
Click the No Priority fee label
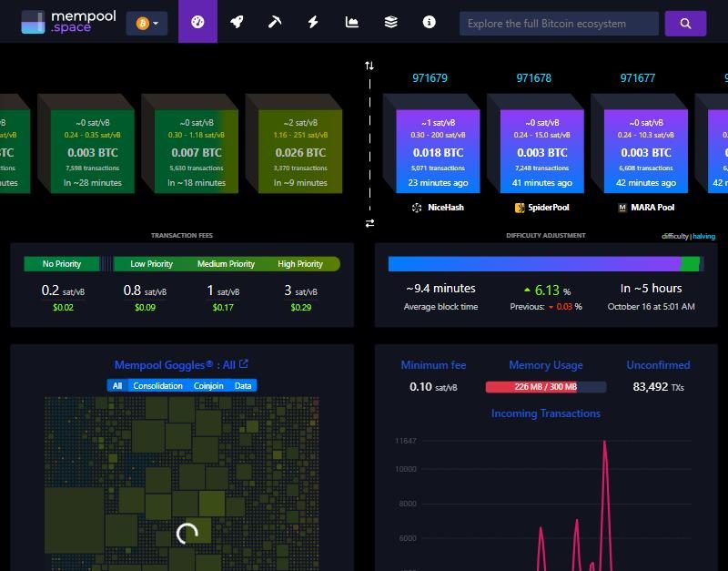[62, 264]
